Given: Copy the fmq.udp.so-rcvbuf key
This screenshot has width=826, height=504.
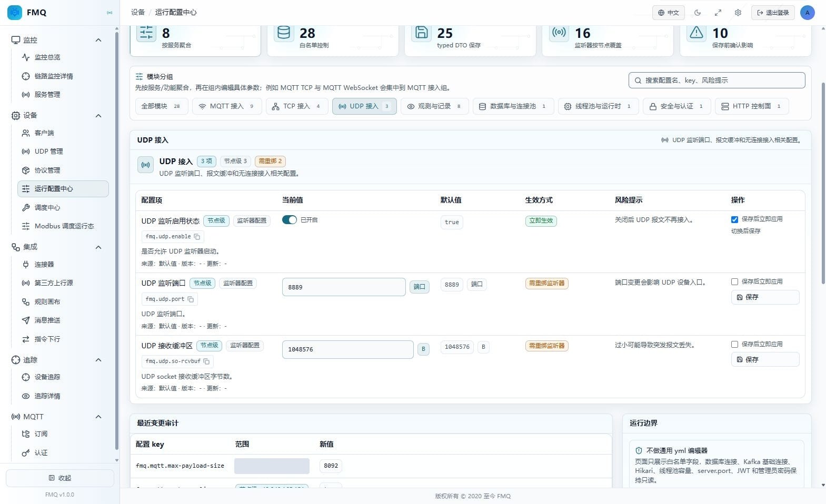Looking at the screenshot, I should (x=206, y=361).
